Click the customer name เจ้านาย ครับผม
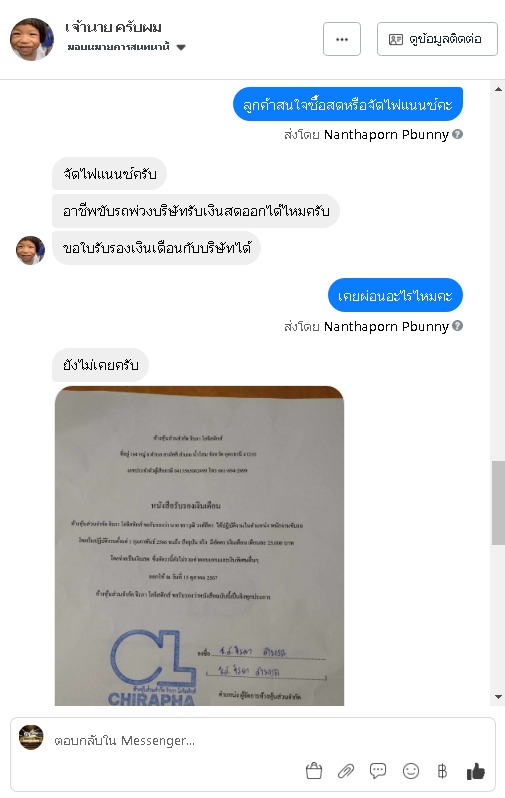This screenshot has width=505, height=798. point(114,27)
